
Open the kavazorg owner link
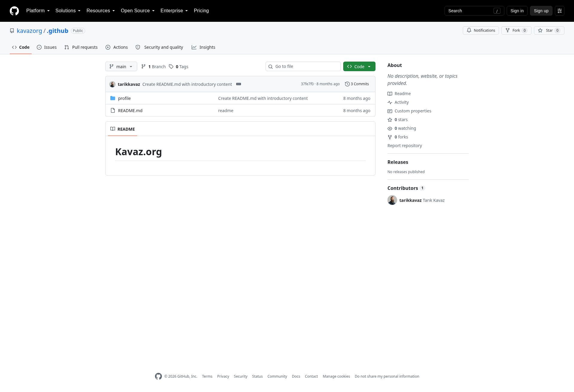point(29,31)
